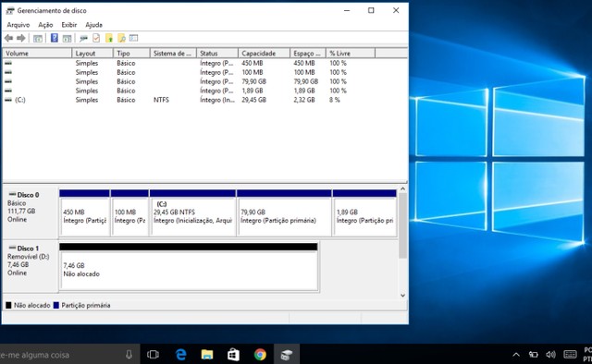Click the Disco 1 removable disk label
Viewport: 592px width, 364px height.
(x=31, y=267)
